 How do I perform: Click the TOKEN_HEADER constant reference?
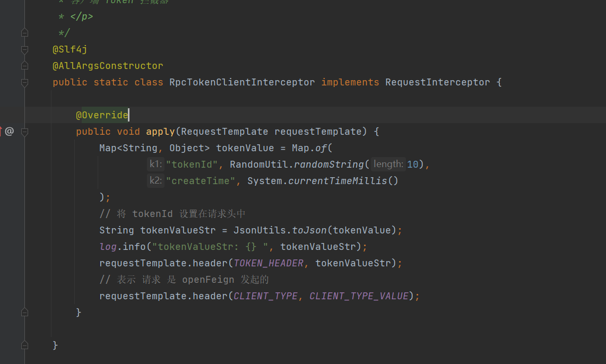268,263
